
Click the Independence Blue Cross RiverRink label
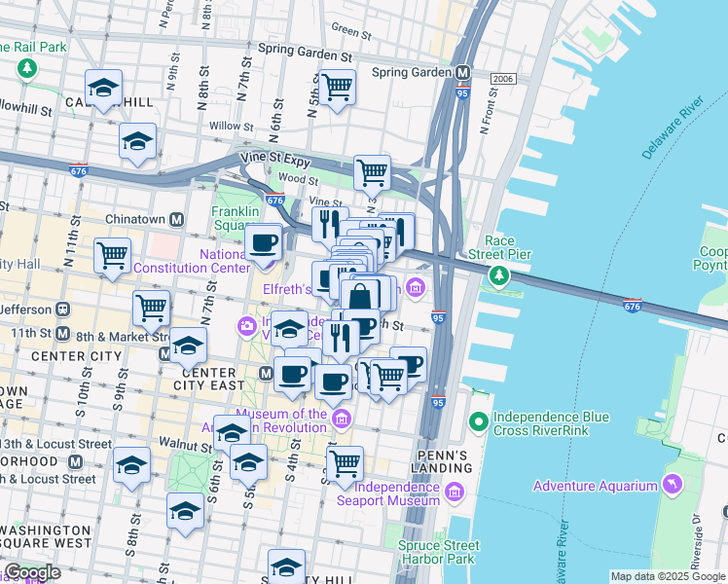point(551,423)
